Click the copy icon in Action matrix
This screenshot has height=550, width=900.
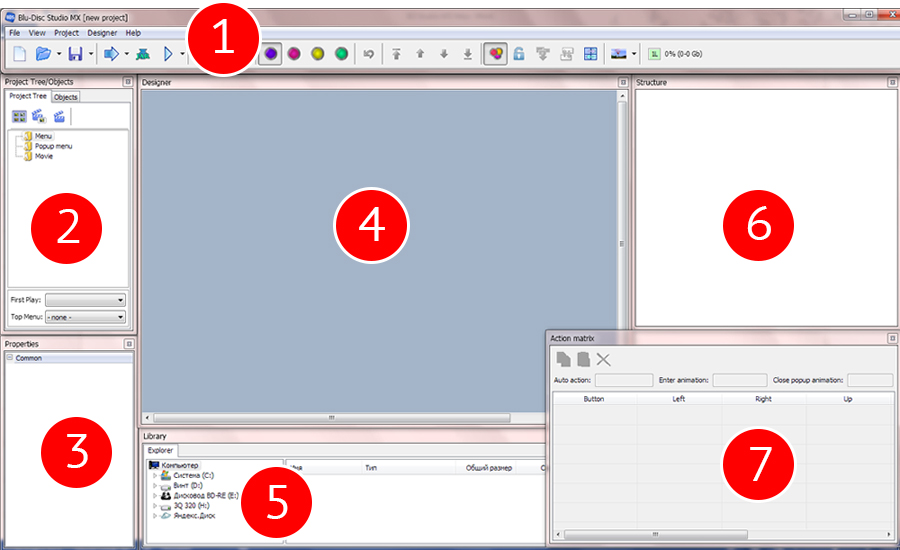point(564,359)
